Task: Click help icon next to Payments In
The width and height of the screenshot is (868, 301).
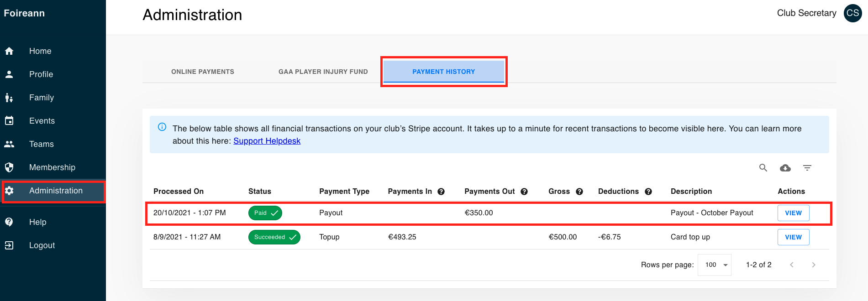Action: tap(441, 192)
